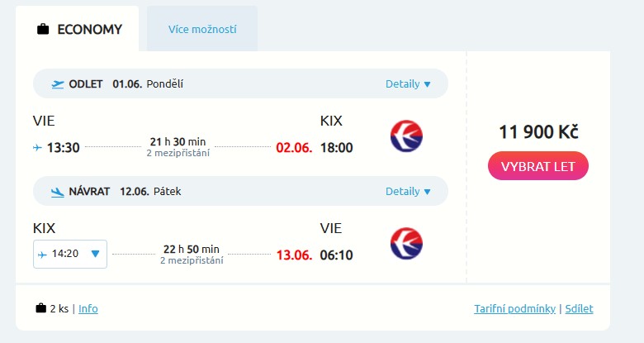The image size is (644, 343).
Task: Click the red 02.06. arrival date
Action: pos(294,148)
